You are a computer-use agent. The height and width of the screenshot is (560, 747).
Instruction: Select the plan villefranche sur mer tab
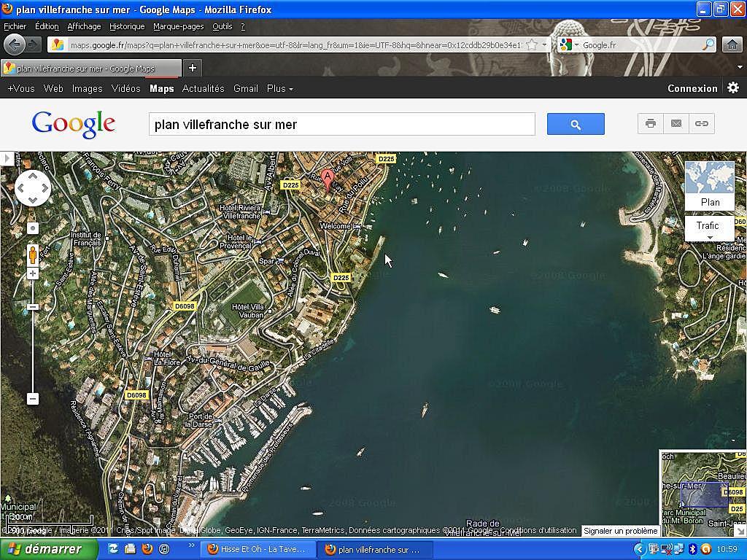(90, 68)
